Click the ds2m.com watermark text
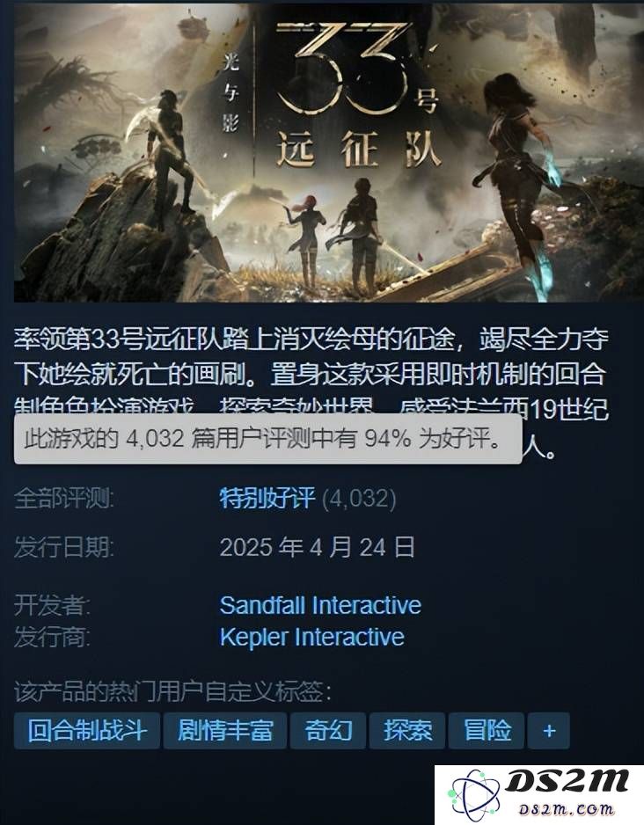This screenshot has width=644, height=825. 567,808
